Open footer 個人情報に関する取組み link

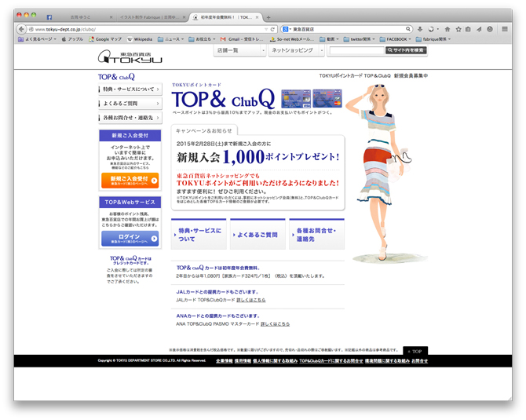point(275,361)
